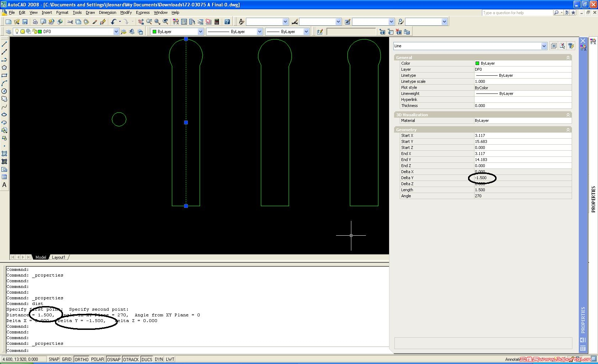
Task: Select the Circle draw tool
Action: 4,91
